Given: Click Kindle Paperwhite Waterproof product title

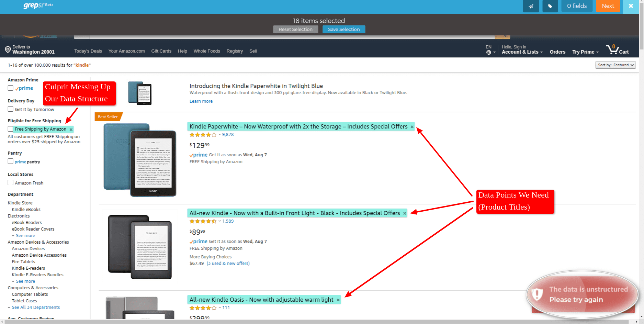Looking at the screenshot, I should click(298, 126).
